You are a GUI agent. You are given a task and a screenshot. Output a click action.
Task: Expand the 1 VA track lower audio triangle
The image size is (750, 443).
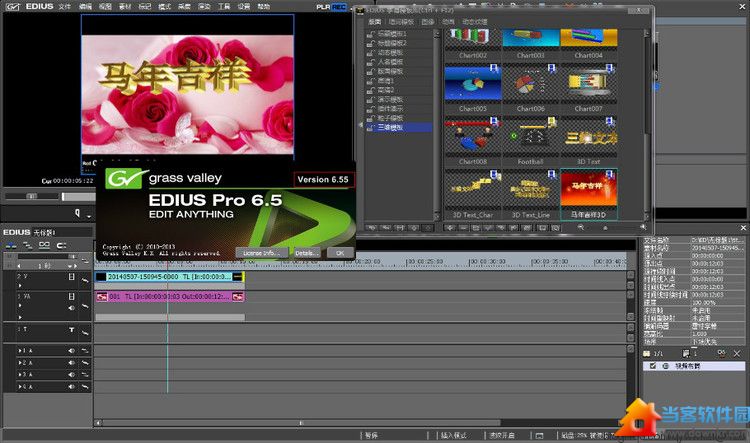tap(20, 317)
